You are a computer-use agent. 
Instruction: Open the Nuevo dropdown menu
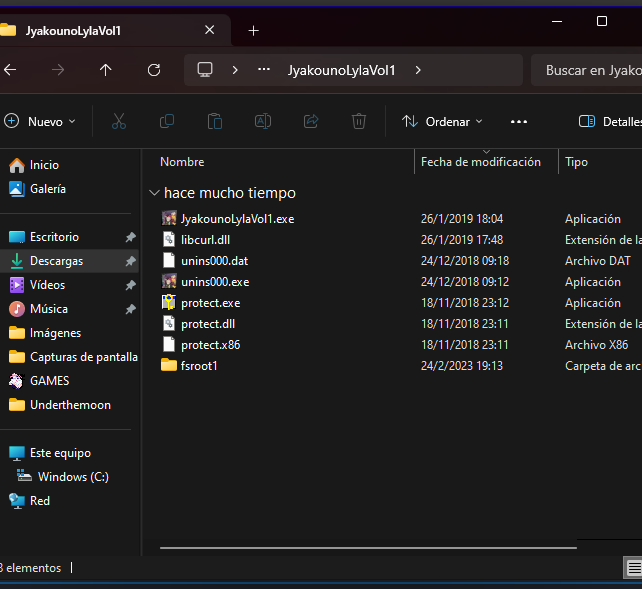(x=40, y=122)
